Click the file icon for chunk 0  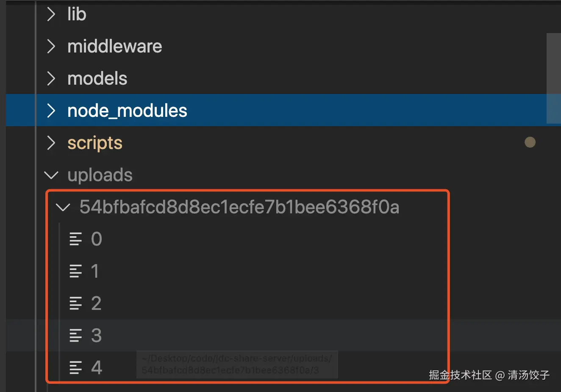point(75,239)
